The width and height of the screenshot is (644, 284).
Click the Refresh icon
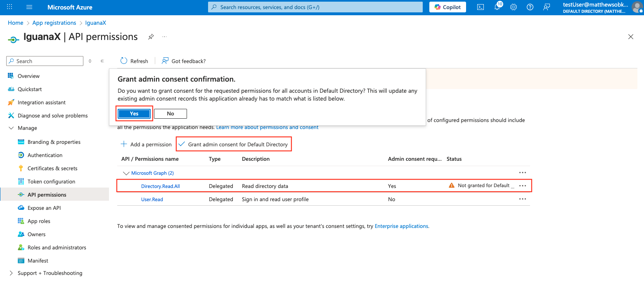[x=124, y=61]
